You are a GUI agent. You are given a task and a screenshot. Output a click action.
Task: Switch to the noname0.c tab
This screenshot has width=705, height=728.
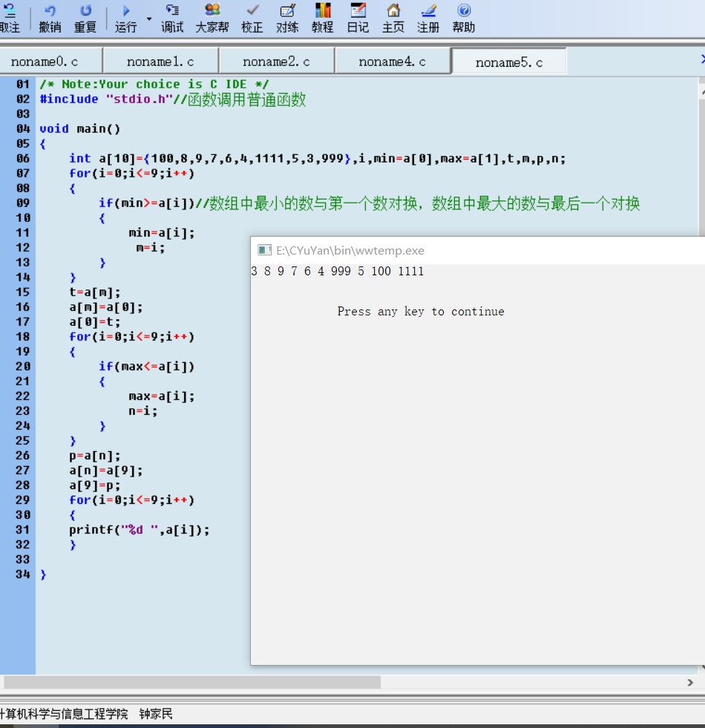pyautogui.click(x=51, y=62)
